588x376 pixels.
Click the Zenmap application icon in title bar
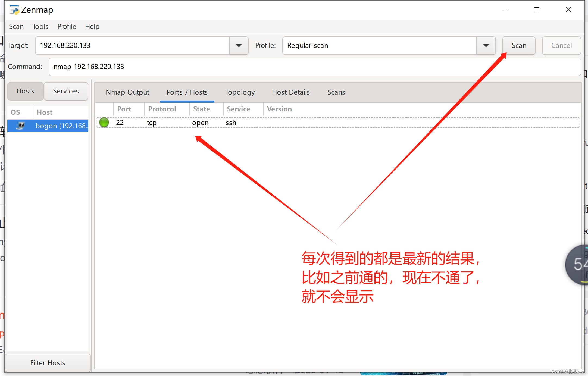pyautogui.click(x=14, y=10)
